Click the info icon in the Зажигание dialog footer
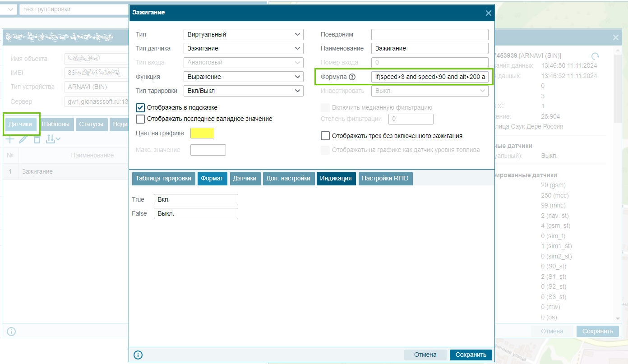The image size is (628, 364). (x=138, y=355)
